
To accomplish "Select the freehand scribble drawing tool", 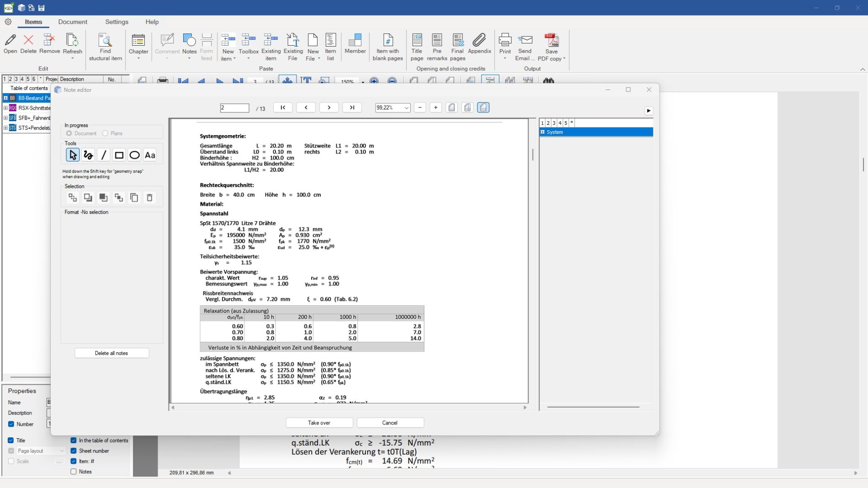I will pyautogui.click(x=88, y=155).
